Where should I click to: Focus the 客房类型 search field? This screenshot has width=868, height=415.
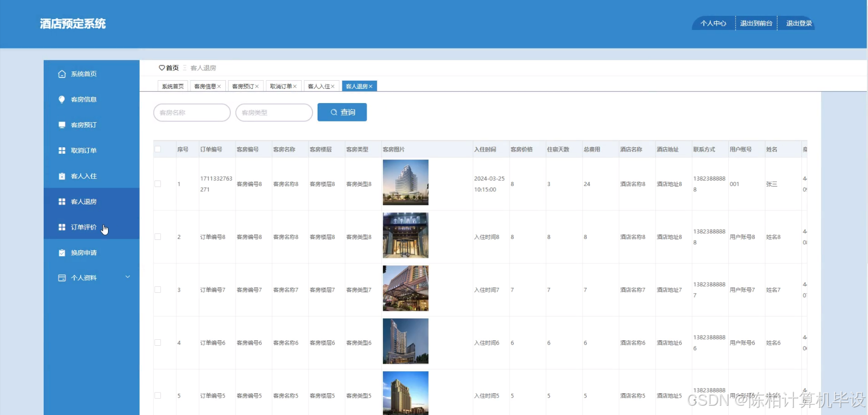(274, 113)
